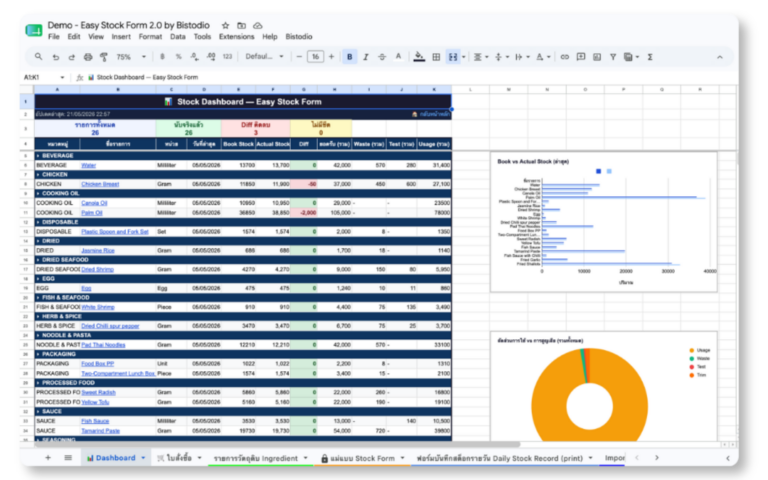
Task: Open the Dashboard tab dropdown arrow
Action: [143, 458]
